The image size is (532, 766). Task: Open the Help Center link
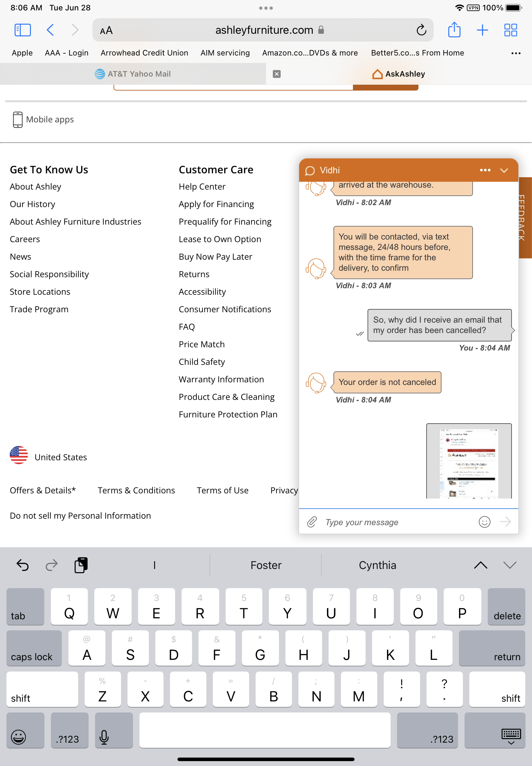(202, 187)
